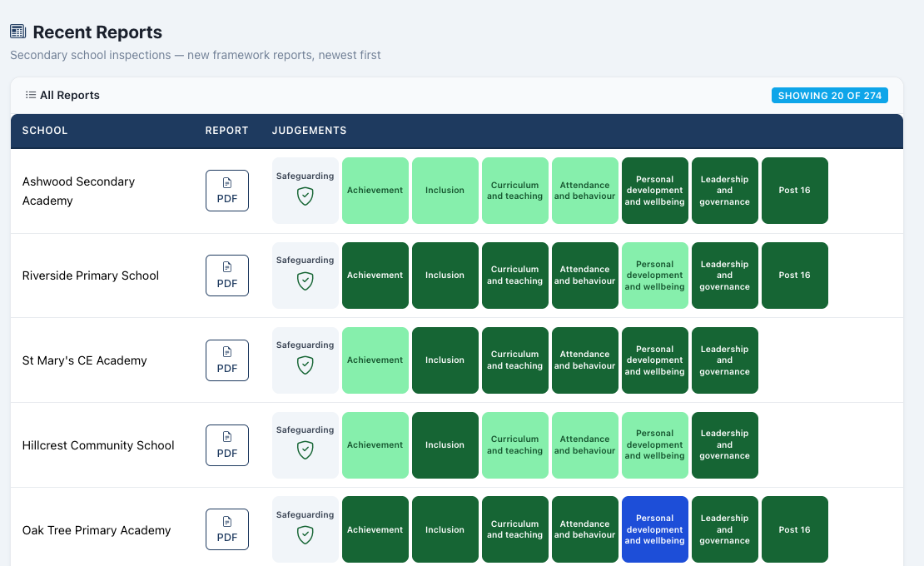Select Oak Tree Primary Academy Inclusion tile
Viewport: 924px width, 566px height.
(445, 529)
